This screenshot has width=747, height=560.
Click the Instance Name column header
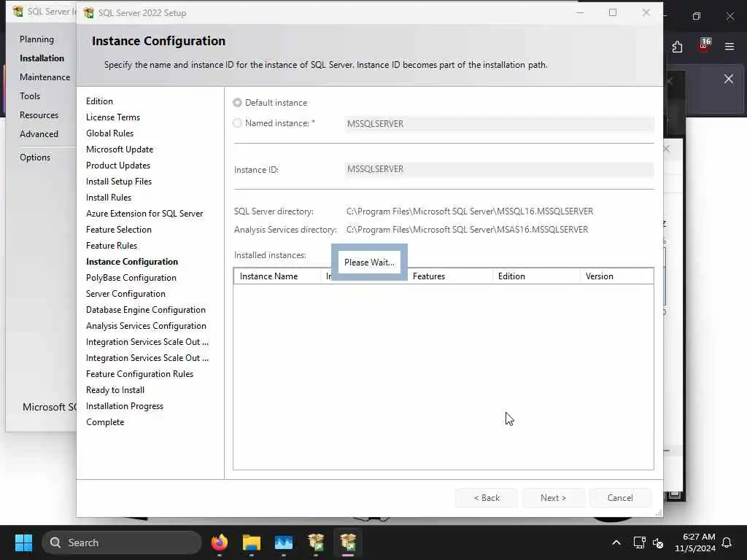click(277, 276)
